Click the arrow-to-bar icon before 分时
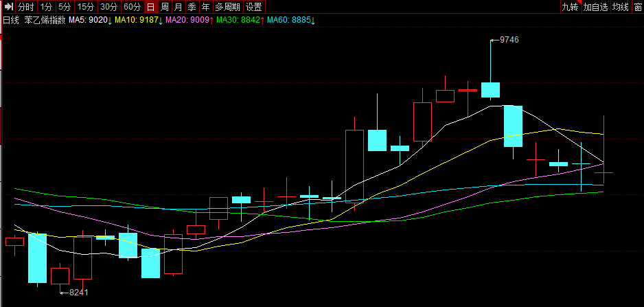 point(10,7)
